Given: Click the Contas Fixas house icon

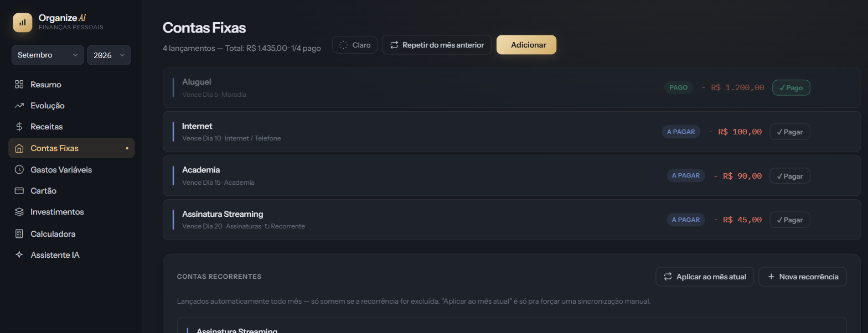Looking at the screenshot, I should 19,148.
